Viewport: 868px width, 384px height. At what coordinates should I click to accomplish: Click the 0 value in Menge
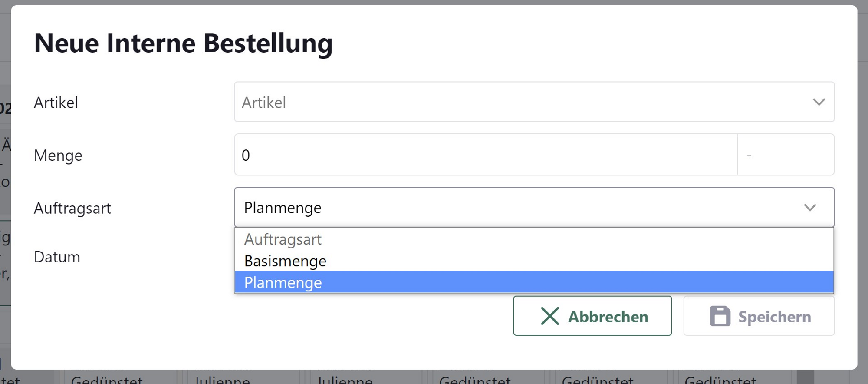click(x=246, y=156)
